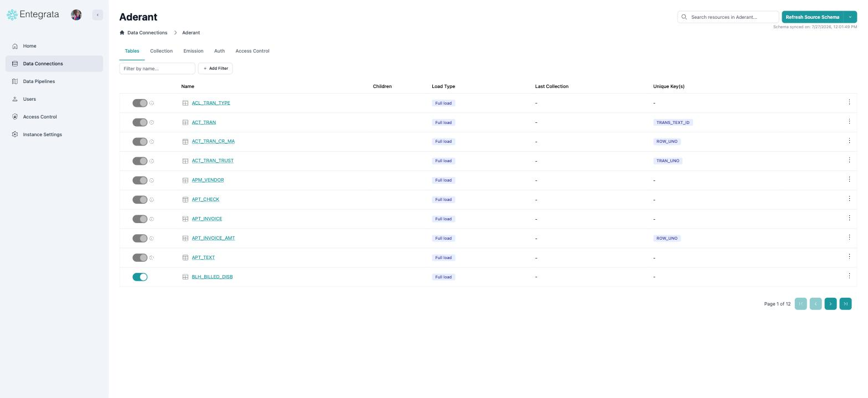Screen dimensions: 868x398
Task: Click the table icon for BLH_BILLED_DISB
Action: click(185, 277)
